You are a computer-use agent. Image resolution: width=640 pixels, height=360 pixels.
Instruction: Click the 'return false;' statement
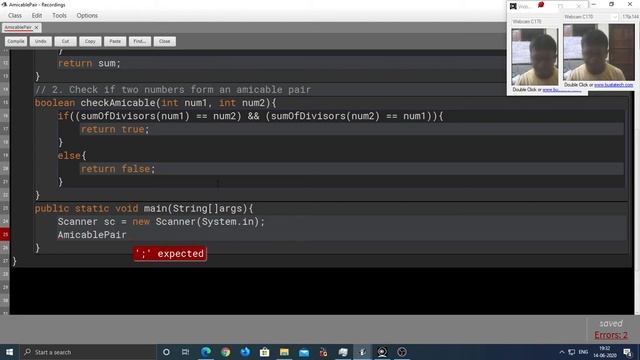(x=118, y=169)
